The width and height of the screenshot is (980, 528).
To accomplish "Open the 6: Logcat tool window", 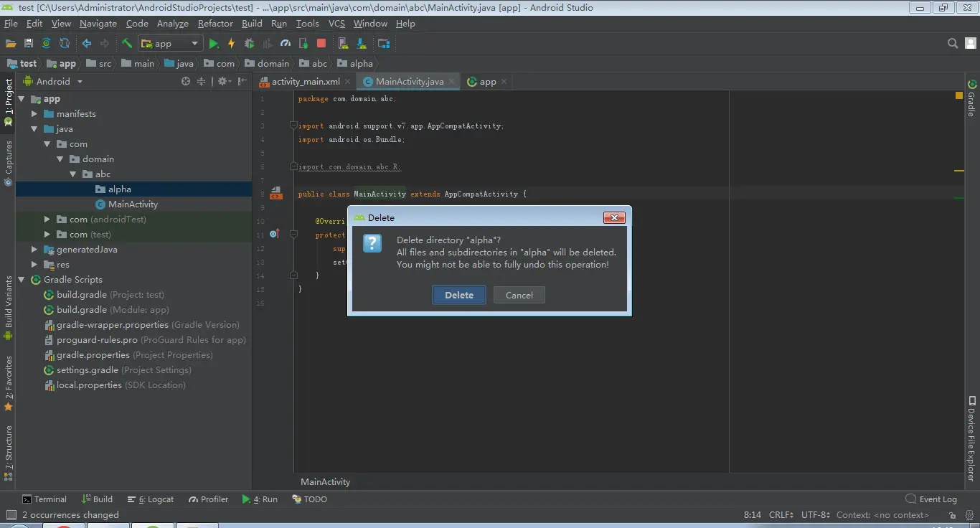I will [x=151, y=499].
